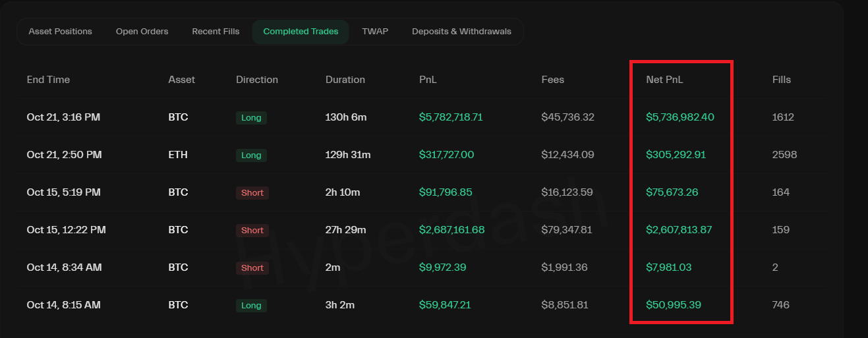Click the Fills column header
868x338 pixels.
[781, 80]
